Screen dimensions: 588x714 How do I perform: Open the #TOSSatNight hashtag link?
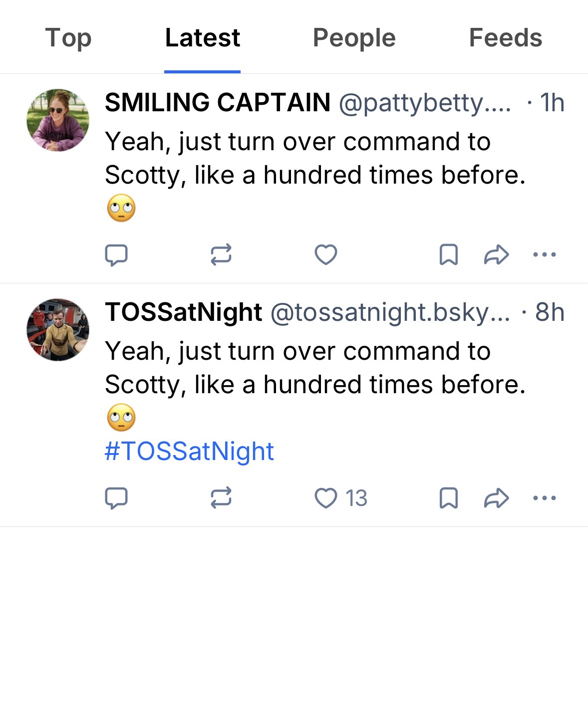click(x=189, y=451)
